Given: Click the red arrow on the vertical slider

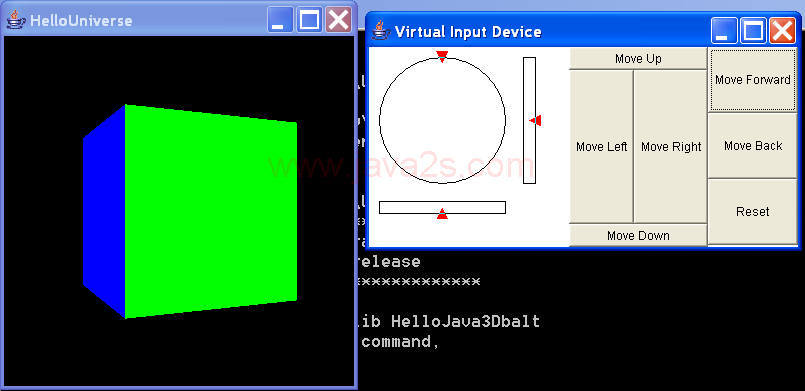Looking at the screenshot, I should [x=535, y=121].
